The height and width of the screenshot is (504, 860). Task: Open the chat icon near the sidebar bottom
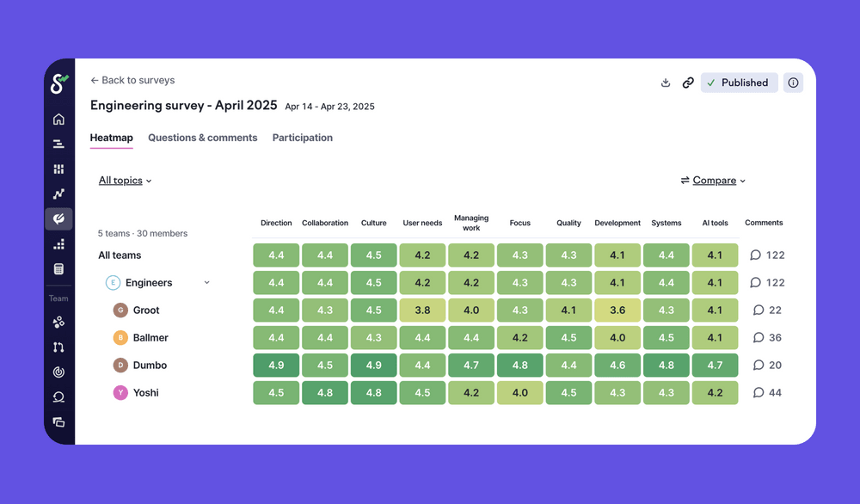pos(58,396)
